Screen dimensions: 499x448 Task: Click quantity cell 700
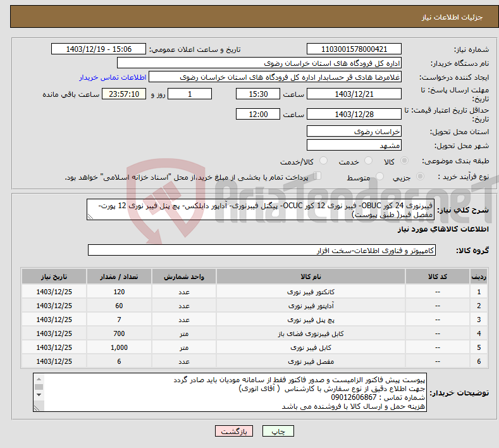[119, 333]
